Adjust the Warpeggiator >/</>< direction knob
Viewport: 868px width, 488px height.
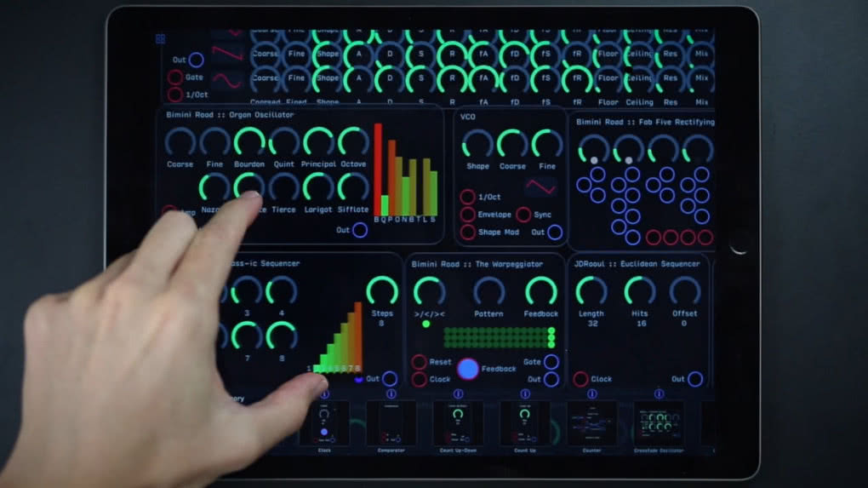click(x=430, y=292)
